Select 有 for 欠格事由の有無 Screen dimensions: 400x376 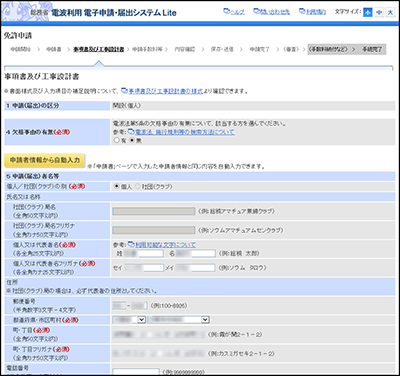pyautogui.click(x=116, y=140)
